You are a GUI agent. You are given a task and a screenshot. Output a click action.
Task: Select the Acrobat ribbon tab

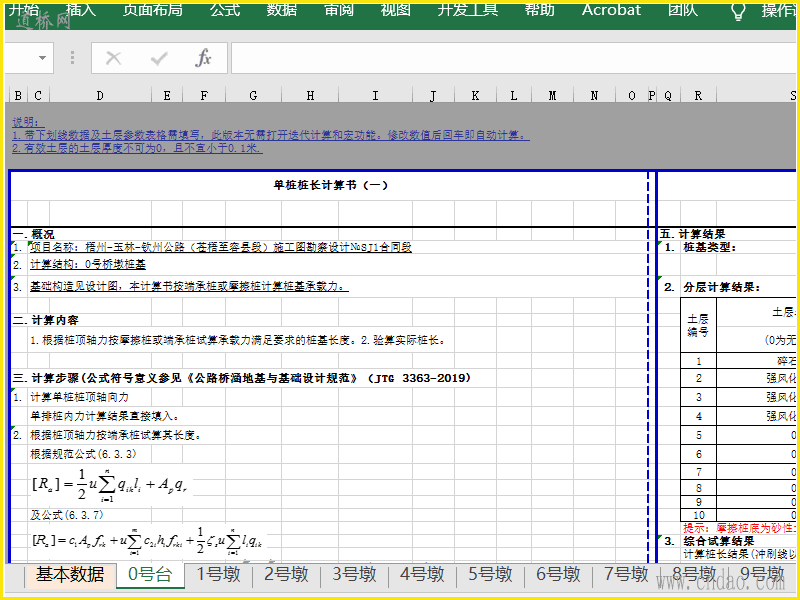point(611,10)
